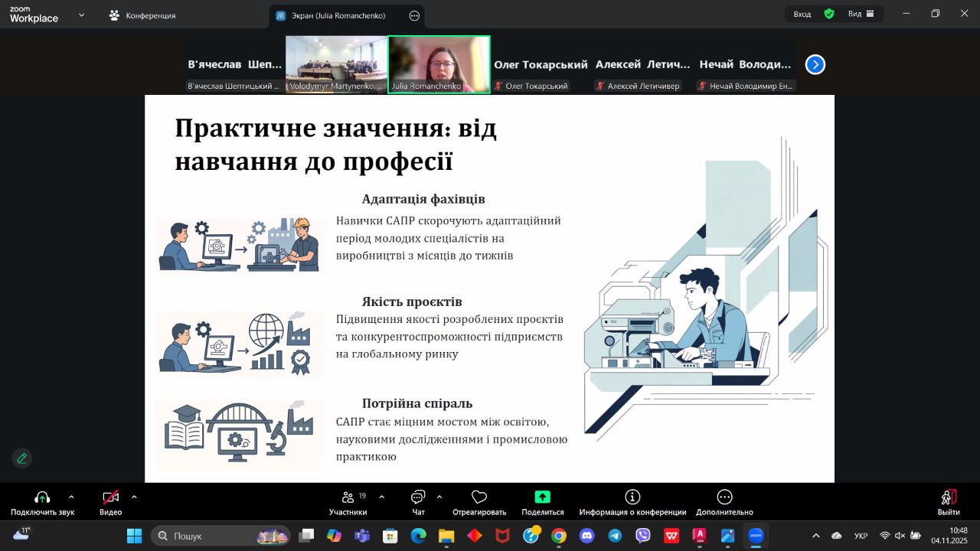Image resolution: width=980 pixels, height=551 pixels.
Task: Open Telegram from the taskbar
Action: [x=613, y=536]
